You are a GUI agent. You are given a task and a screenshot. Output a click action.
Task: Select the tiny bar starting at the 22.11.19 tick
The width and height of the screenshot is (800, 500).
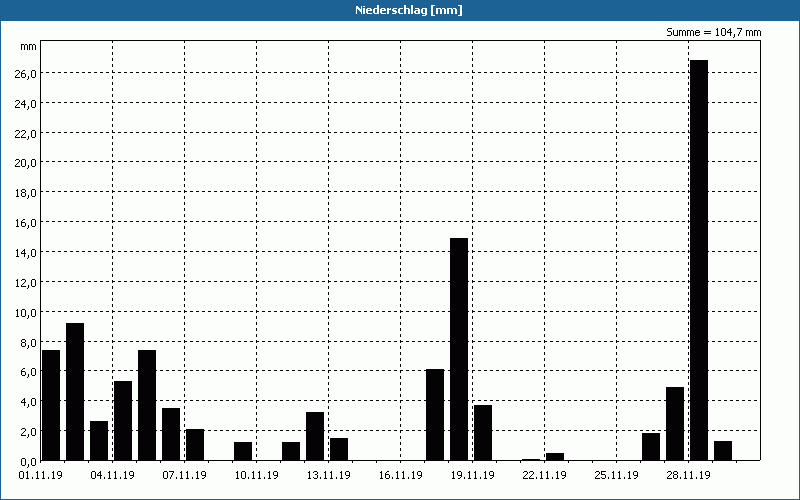coord(555,457)
